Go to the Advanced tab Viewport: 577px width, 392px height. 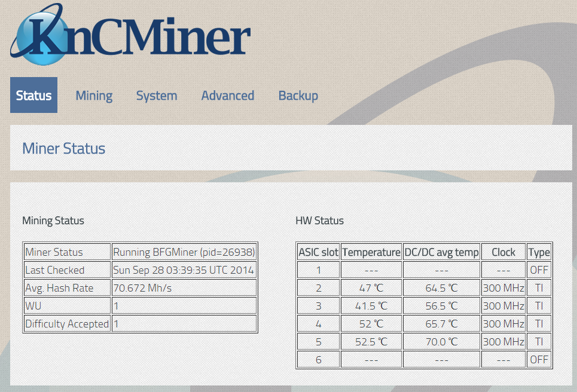tap(228, 96)
